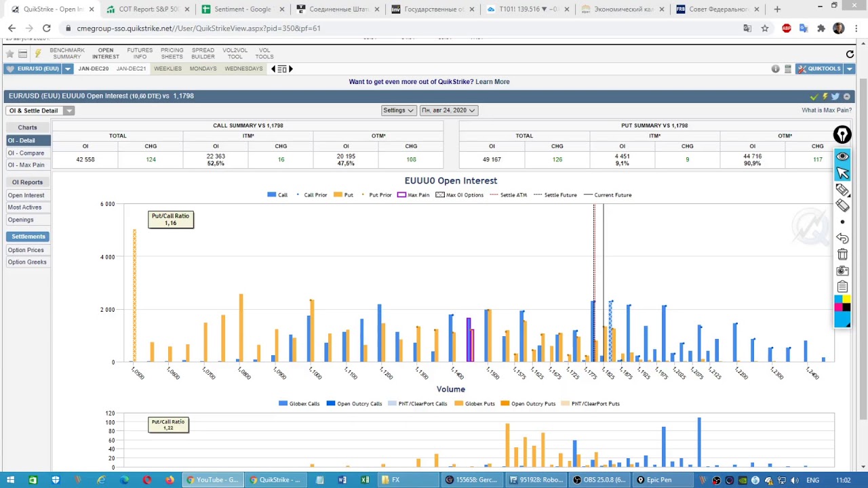This screenshot has width=868, height=488.
Task: Click the green checkmark icon in the header
Action: pos(814,97)
